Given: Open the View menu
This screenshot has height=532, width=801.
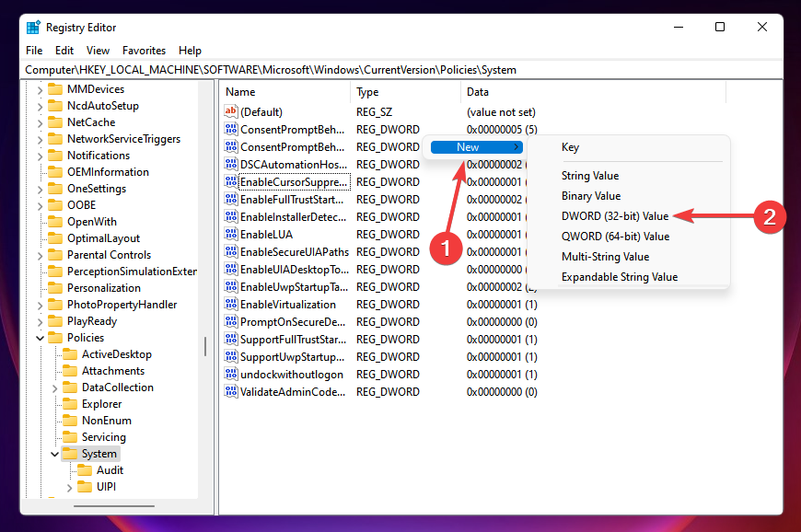Looking at the screenshot, I should tap(98, 51).
